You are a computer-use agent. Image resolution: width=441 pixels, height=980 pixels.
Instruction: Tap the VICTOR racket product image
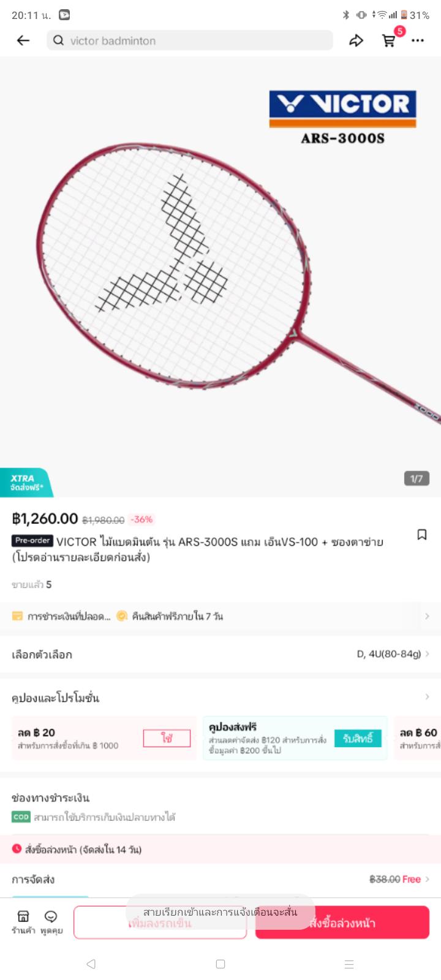tap(221, 277)
